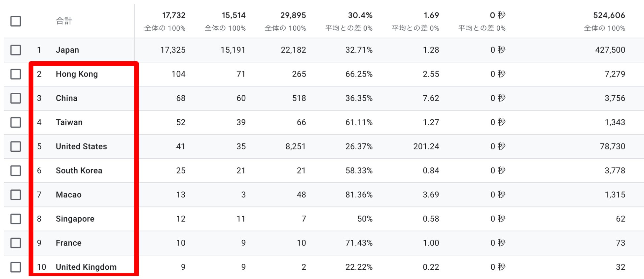The width and height of the screenshot is (644, 279).
Task: Click the Japan country name
Action: coord(67,50)
